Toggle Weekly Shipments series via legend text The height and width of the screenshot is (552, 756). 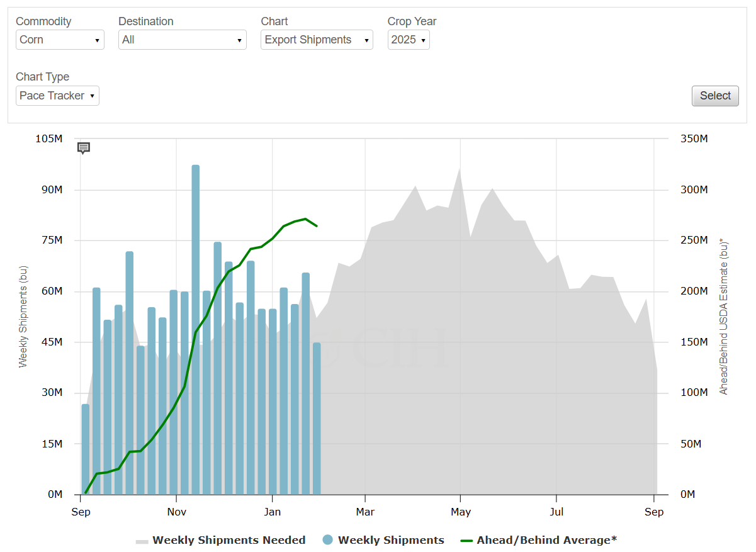(x=391, y=540)
